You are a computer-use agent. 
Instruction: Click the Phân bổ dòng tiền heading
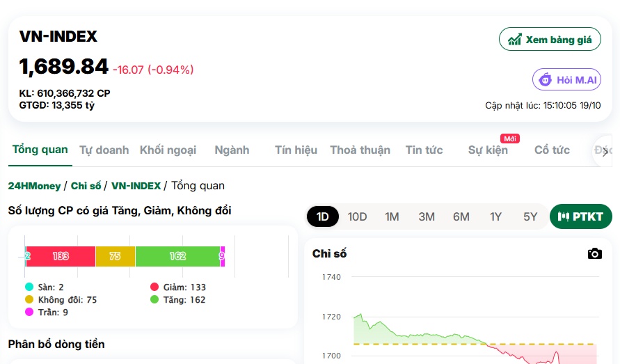click(56, 345)
